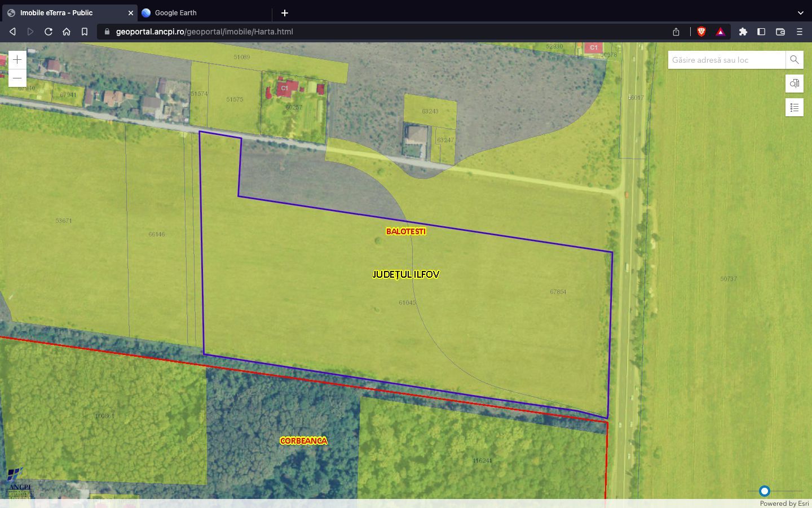Focus the 'Găsire adresă sau loc' field
This screenshot has width=812, height=508.
[x=726, y=60]
